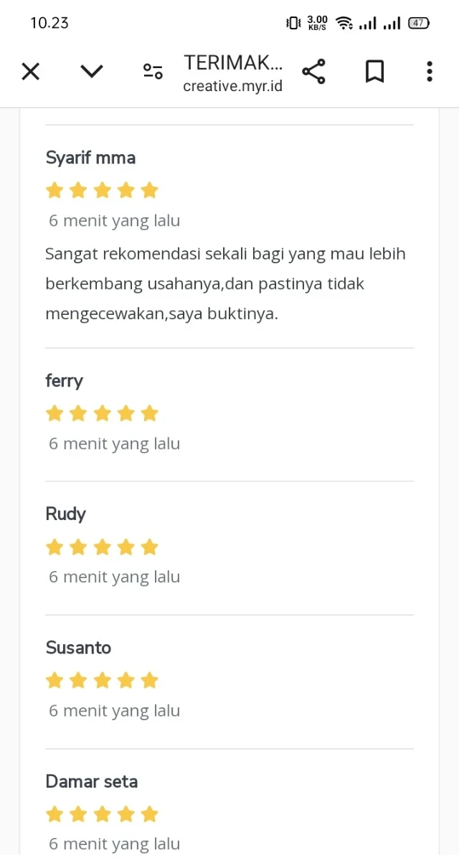
Task: Open the three-dot overflow menu
Action: [x=429, y=72]
